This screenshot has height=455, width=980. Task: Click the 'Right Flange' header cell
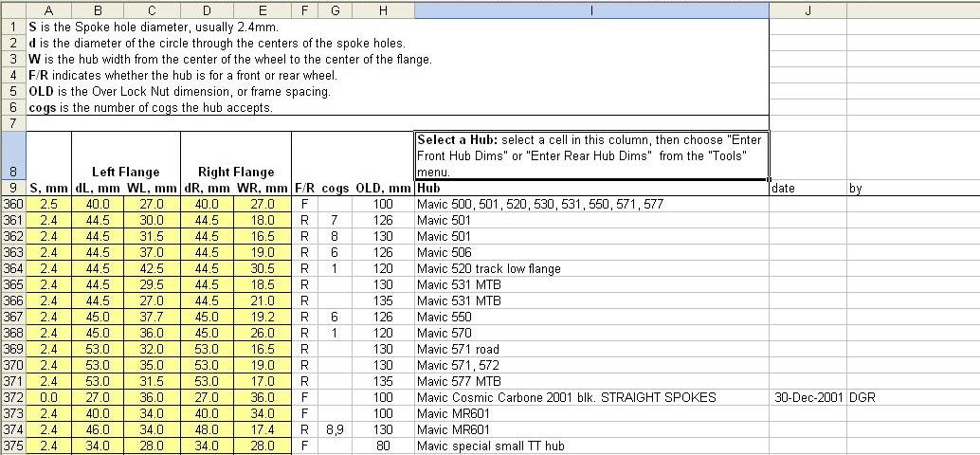tap(235, 172)
